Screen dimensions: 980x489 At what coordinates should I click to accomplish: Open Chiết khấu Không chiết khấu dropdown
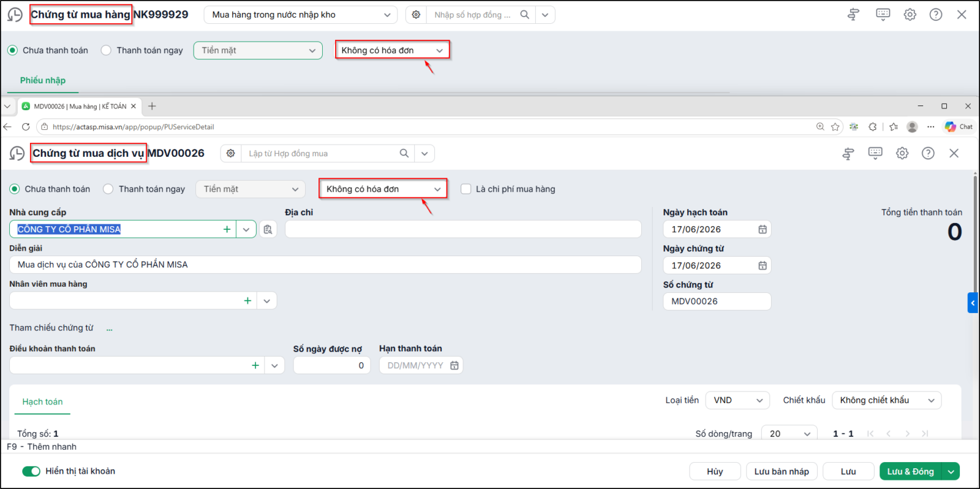point(886,400)
